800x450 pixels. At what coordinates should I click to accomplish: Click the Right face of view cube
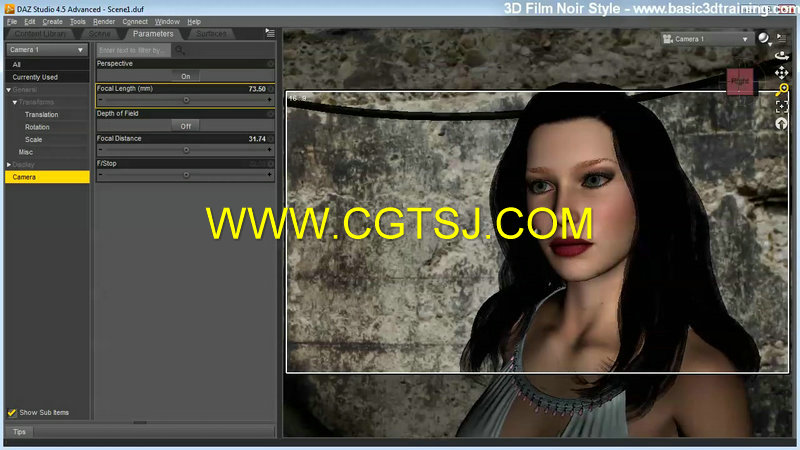(x=740, y=82)
